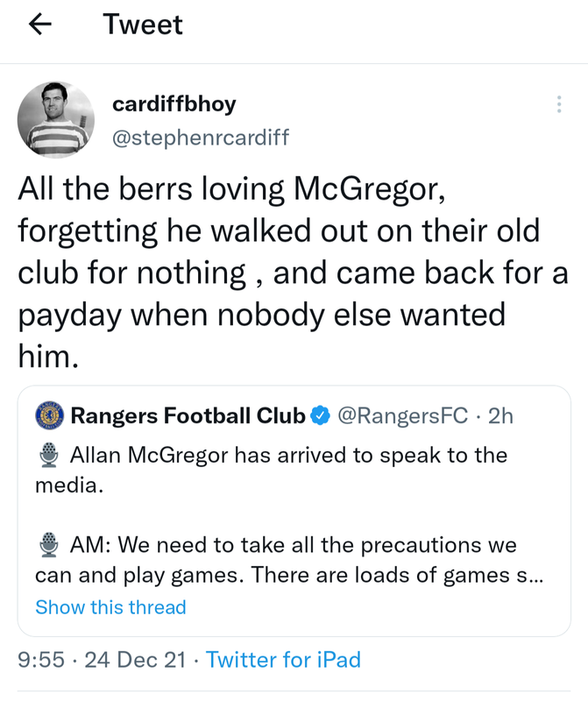Click the Rangers Football Club crest avatar

49,414
